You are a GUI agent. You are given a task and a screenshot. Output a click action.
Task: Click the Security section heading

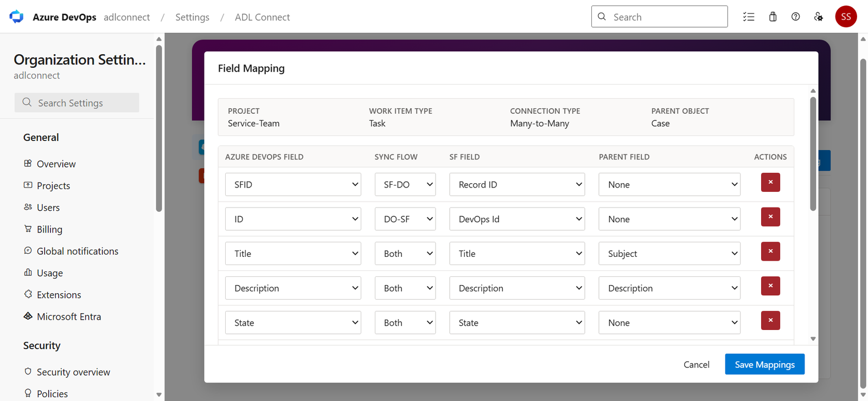point(42,345)
